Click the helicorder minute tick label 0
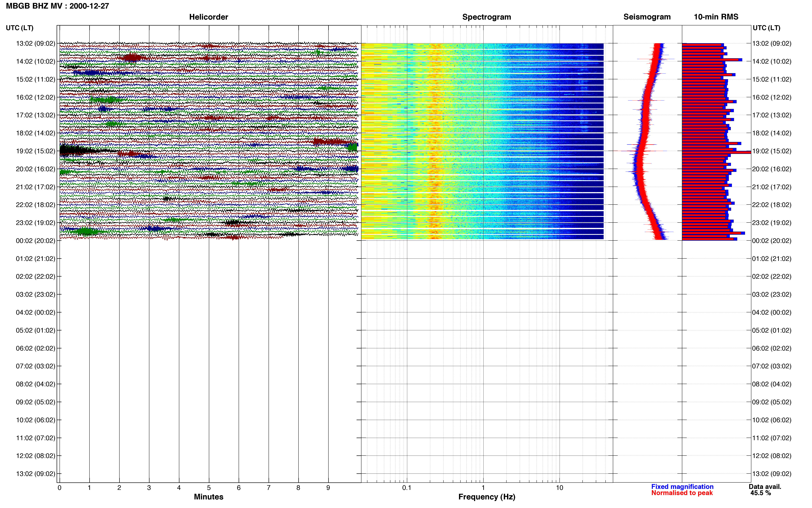Image resolution: width=812 pixels, height=508 pixels. point(59,487)
